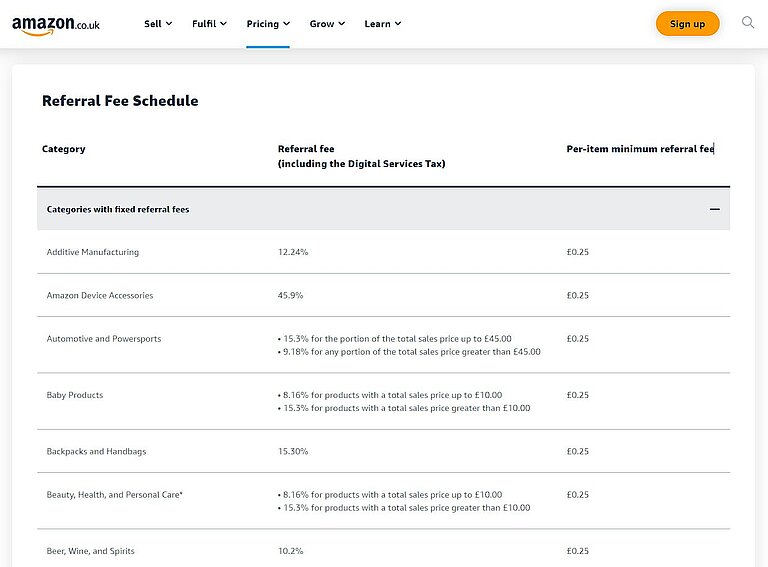This screenshot has height=567, width=768.
Task: Select the Amazon Device Accessories category
Action: pyautogui.click(x=100, y=296)
